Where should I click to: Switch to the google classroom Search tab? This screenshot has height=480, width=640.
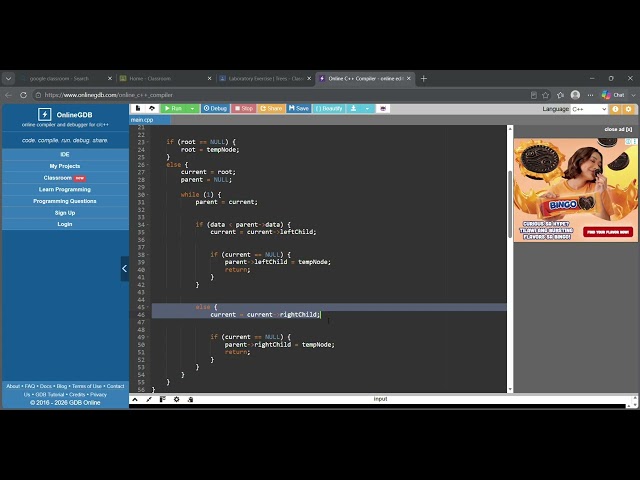(x=65, y=78)
